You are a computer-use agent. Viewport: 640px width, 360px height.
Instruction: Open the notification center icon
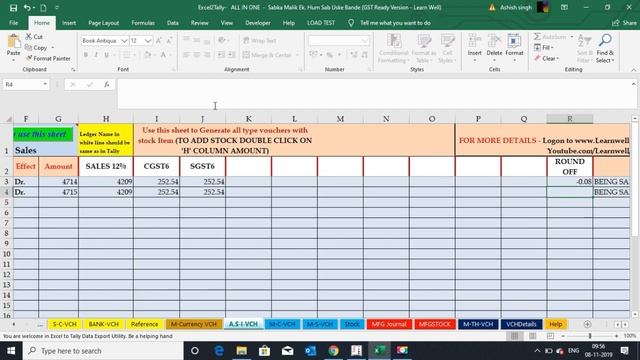[x=624, y=351]
